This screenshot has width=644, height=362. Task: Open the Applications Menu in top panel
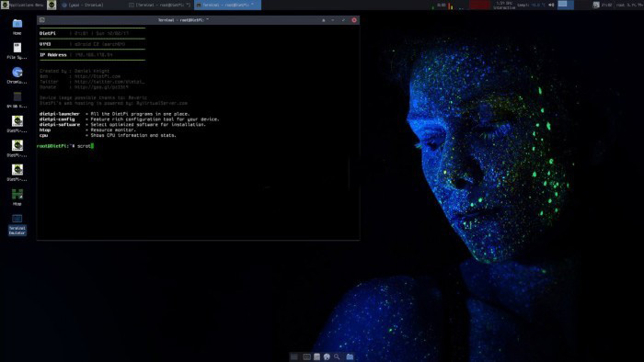(x=23, y=5)
